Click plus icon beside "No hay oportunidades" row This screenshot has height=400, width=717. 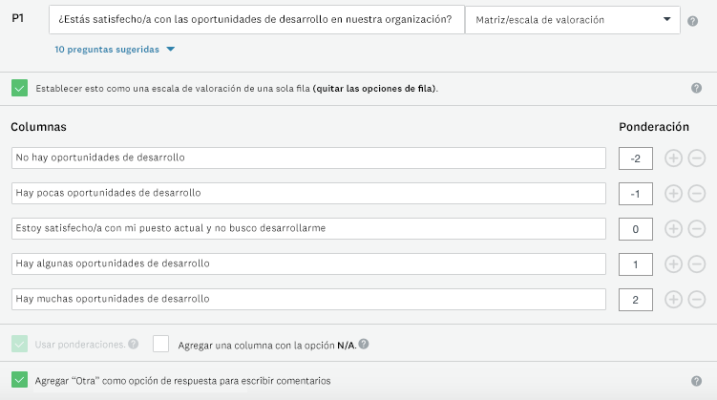click(x=673, y=158)
